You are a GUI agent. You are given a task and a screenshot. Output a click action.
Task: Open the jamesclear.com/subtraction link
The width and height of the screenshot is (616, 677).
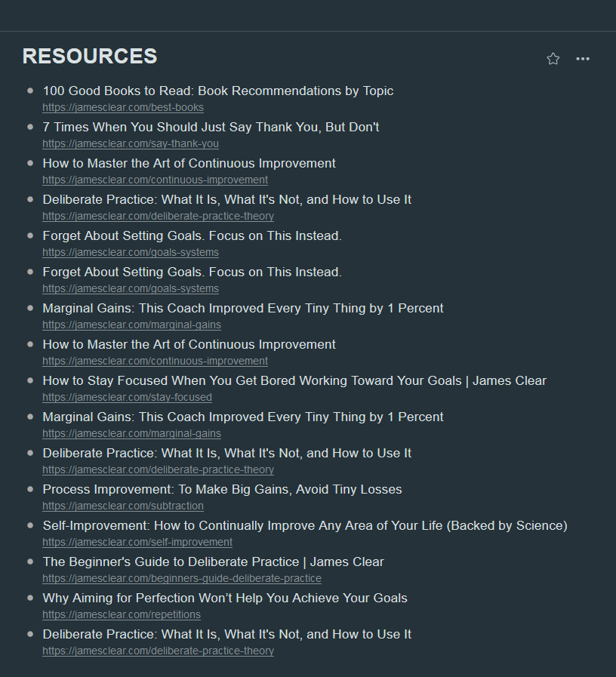click(123, 506)
